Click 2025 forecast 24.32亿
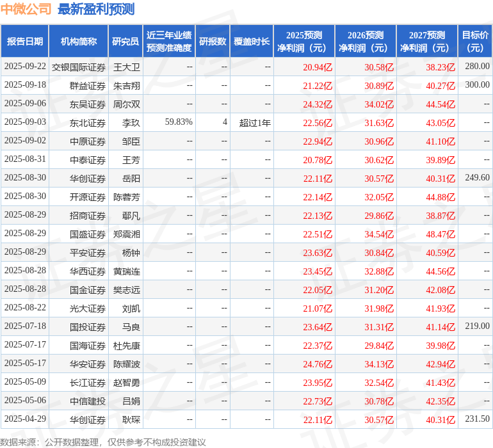This screenshot has height=448, width=493. point(318,104)
